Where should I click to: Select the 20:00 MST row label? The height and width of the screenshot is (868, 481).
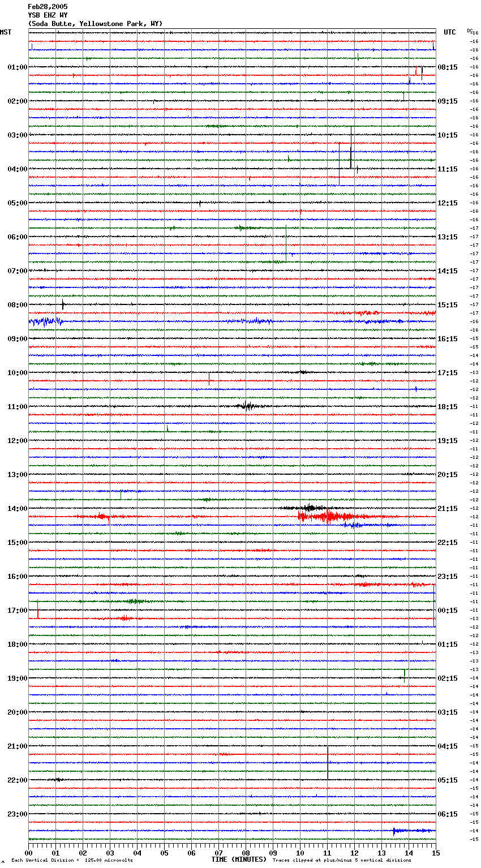pyautogui.click(x=18, y=712)
